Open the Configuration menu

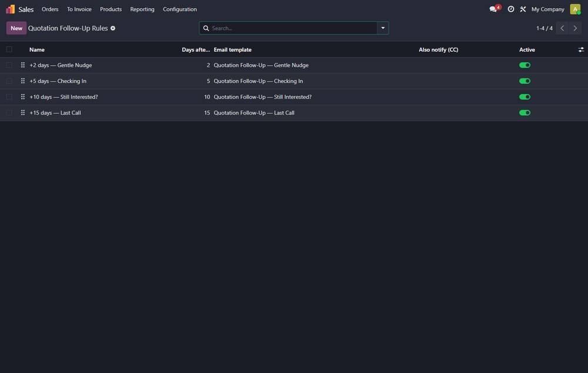click(179, 9)
